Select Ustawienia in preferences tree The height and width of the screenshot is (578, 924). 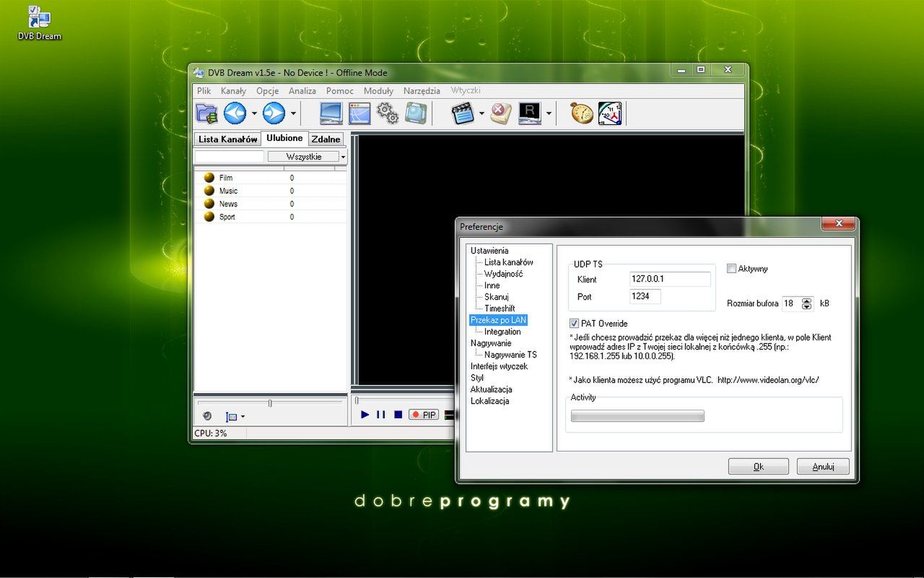(489, 251)
